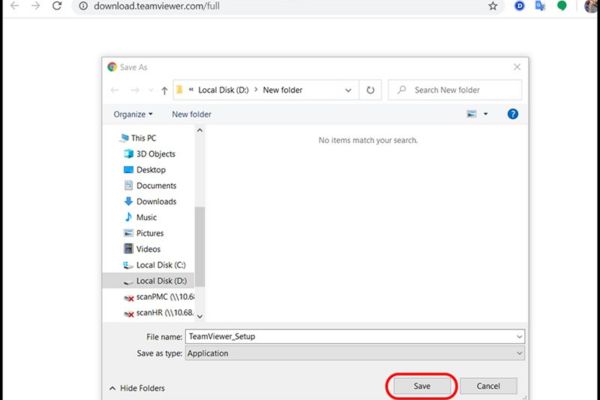Click New folder in address breadcrumb
Viewport: 600px width, 400px height.
[x=282, y=90]
